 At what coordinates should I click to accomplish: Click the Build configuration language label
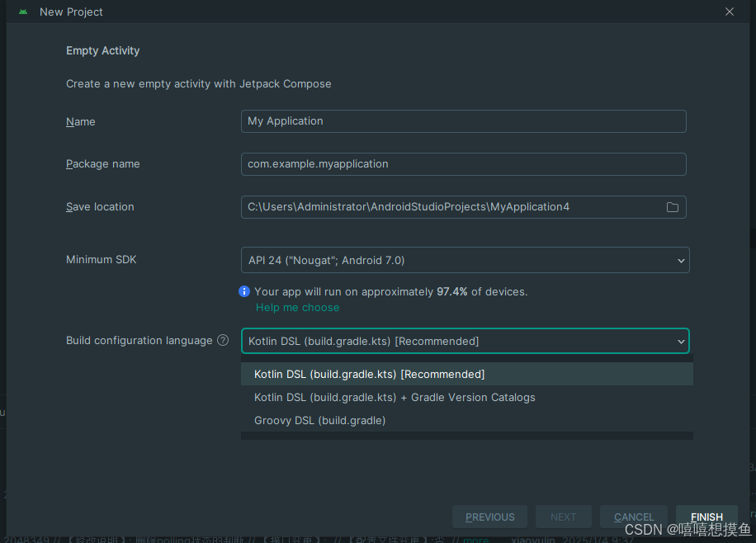(x=139, y=341)
